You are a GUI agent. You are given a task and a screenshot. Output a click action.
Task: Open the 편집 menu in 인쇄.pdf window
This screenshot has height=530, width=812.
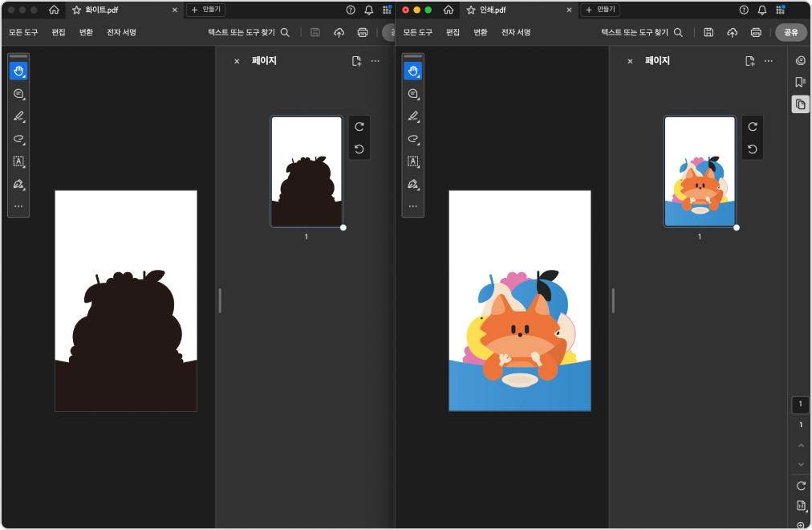pos(453,32)
